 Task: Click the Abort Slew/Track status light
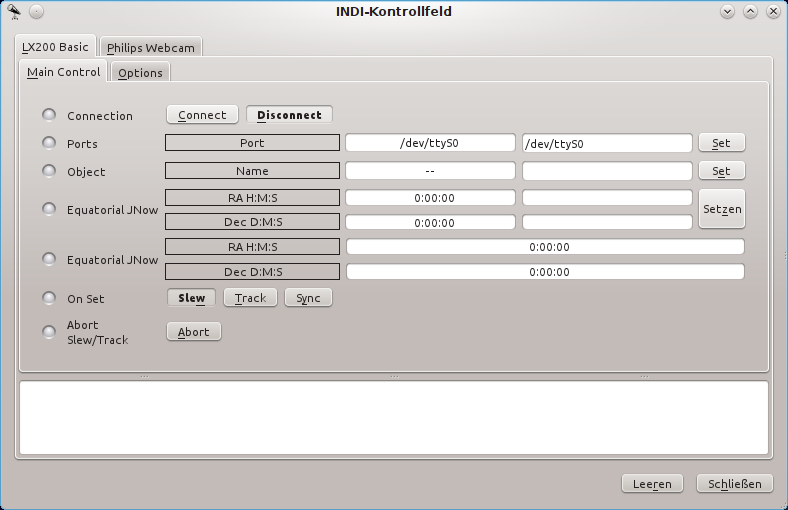pos(48,332)
